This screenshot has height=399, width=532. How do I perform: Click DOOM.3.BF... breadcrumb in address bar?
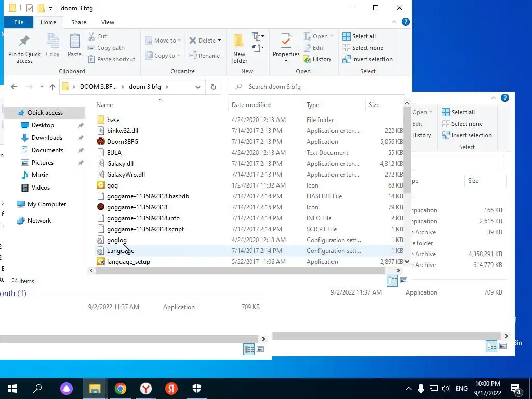pyautogui.click(x=98, y=87)
